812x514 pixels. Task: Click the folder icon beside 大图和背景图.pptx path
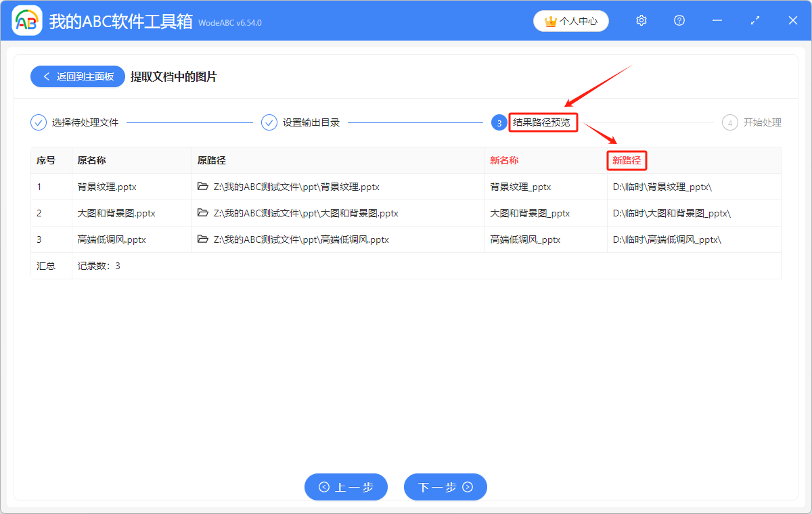pyautogui.click(x=203, y=212)
